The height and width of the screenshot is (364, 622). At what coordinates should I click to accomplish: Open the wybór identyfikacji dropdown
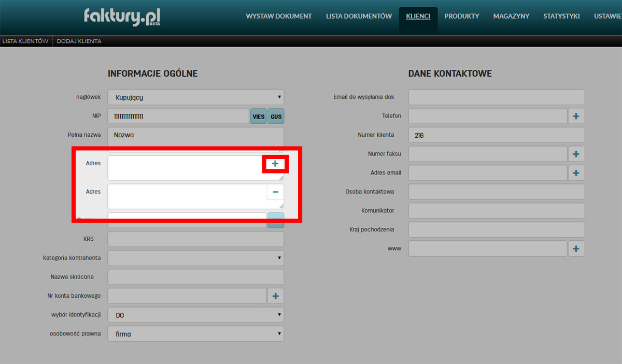[195, 315]
